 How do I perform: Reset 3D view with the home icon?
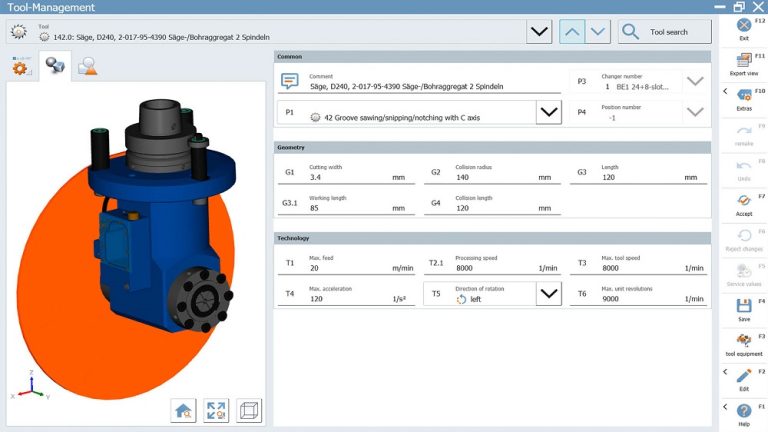tap(184, 410)
